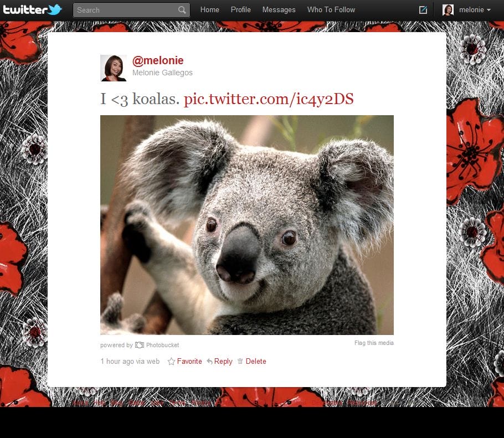
Task: Select Who To Follow in the nav bar
Action: coord(331,9)
